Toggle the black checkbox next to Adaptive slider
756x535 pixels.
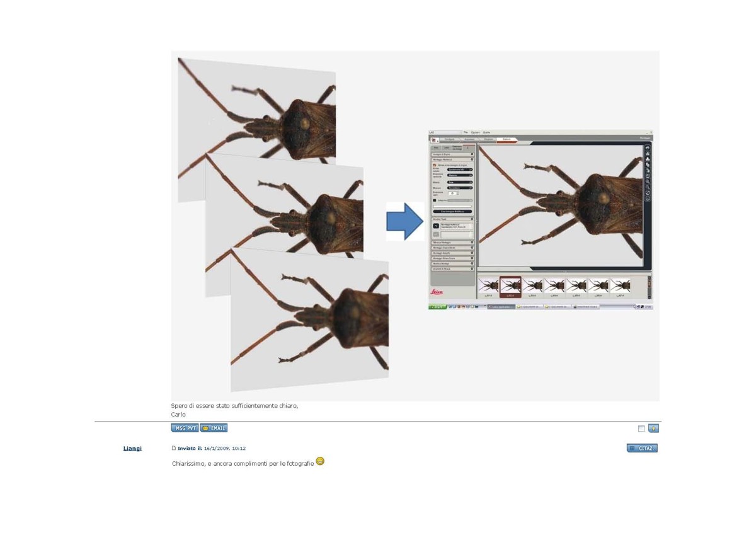pyautogui.click(x=434, y=200)
